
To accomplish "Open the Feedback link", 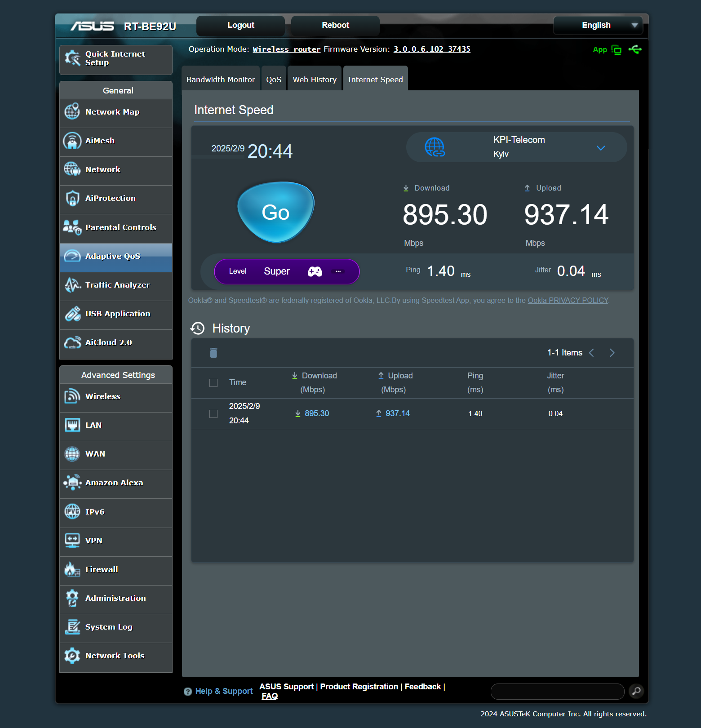I will point(423,687).
